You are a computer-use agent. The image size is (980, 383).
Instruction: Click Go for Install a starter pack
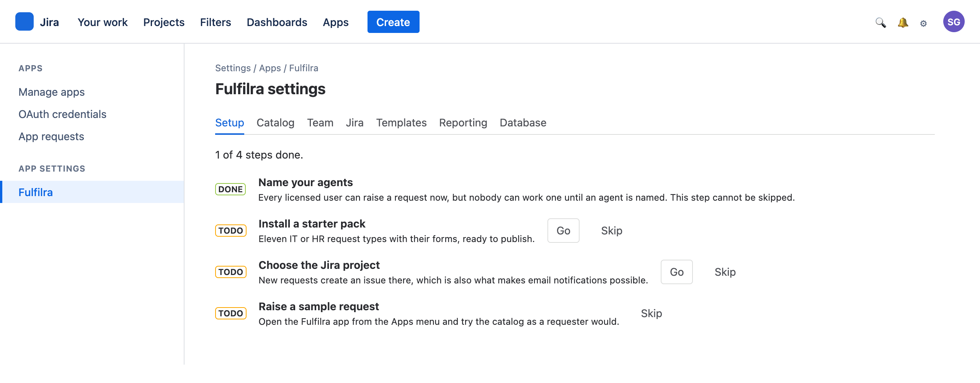563,231
